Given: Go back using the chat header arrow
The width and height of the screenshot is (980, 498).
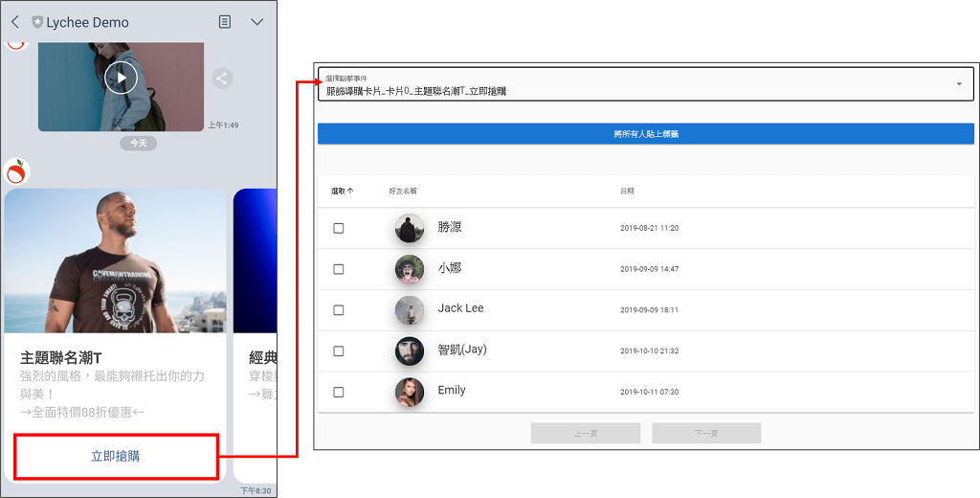Looking at the screenshot, I should 14,22.
